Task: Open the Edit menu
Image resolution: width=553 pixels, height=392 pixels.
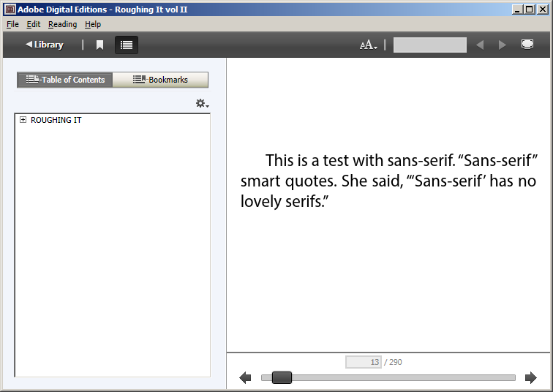Action: [x=34, y=24]
